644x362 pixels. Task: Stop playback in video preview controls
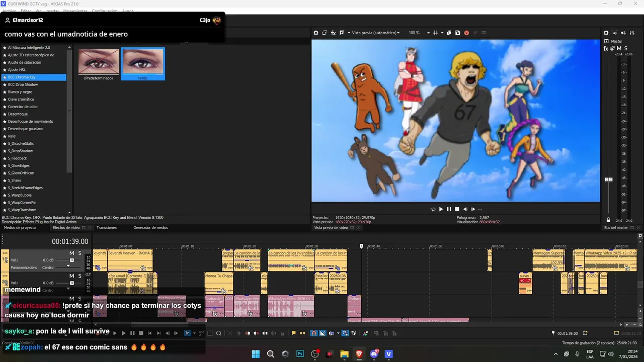457,209
